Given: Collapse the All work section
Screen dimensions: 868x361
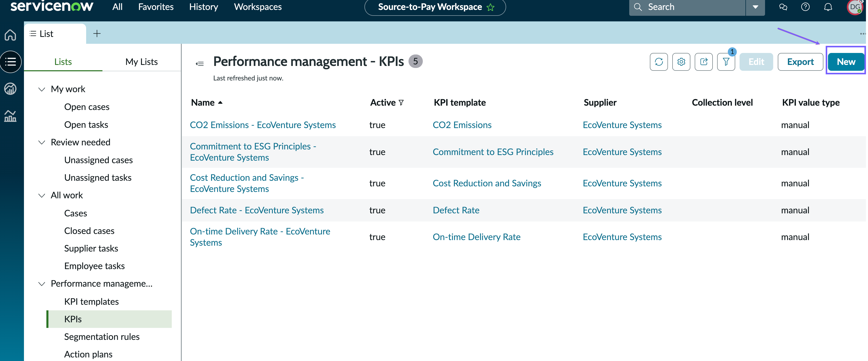Looking at the screenshot, I should [x=42, y=195].
